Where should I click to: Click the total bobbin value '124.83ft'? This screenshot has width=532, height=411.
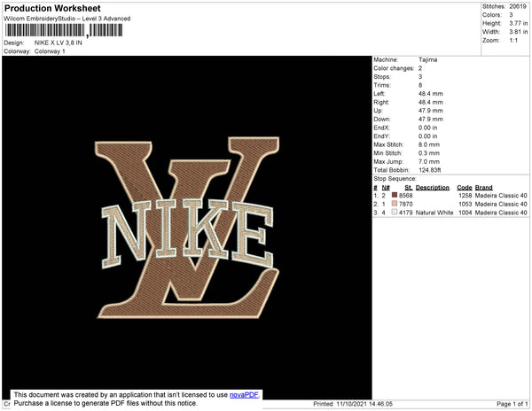pos(429,170)
